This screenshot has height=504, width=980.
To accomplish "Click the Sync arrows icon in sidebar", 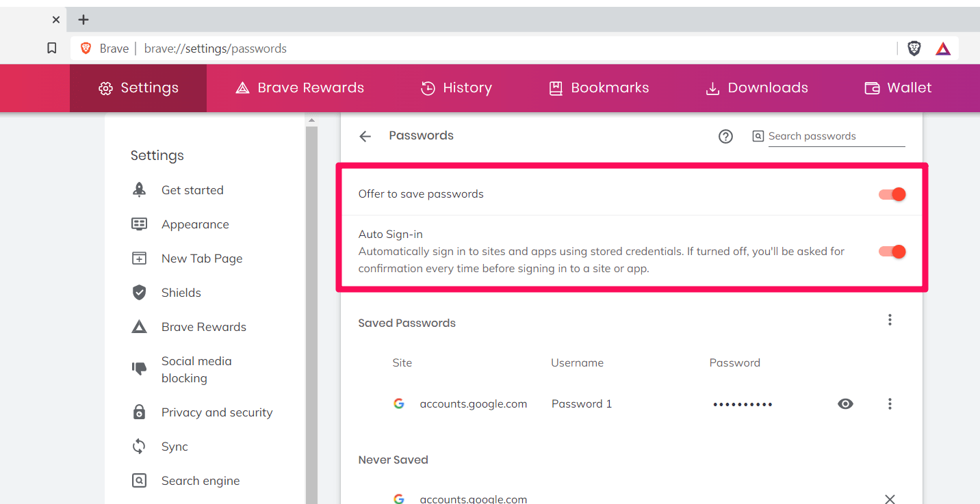I will [139, 447].
